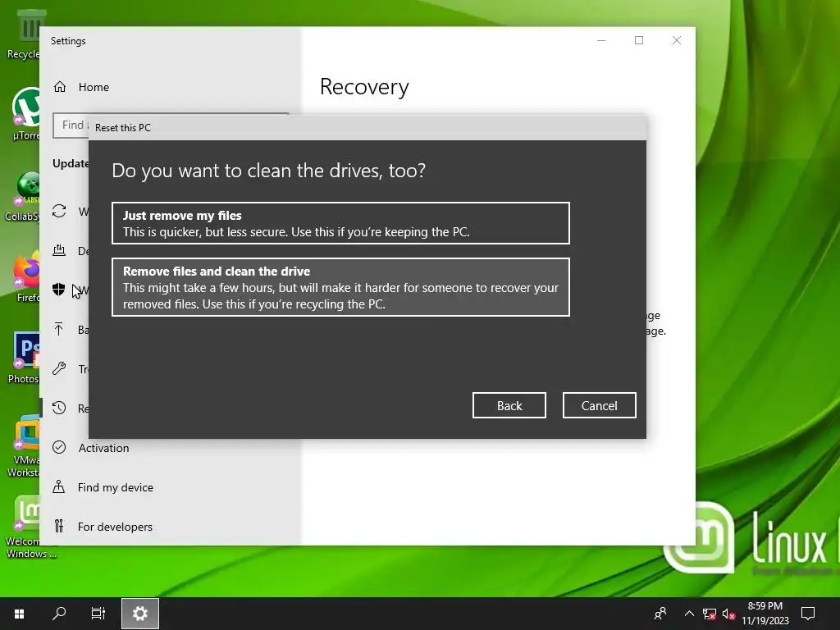Click the Reset this PC title bar
This screenshot has width=840, height=630.
pyautogui.click(x=367, y=127)
